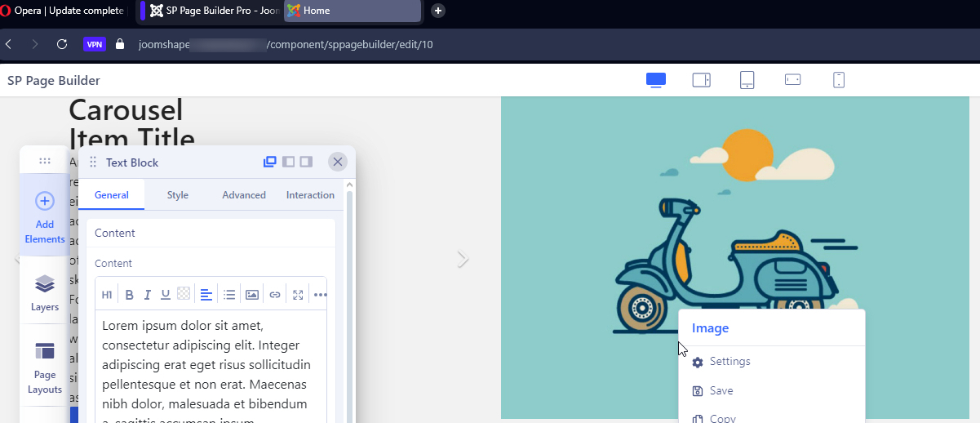Viewport: 980px width, 423px height.
Task: Click Add Elements button
Action: (45, 218)
